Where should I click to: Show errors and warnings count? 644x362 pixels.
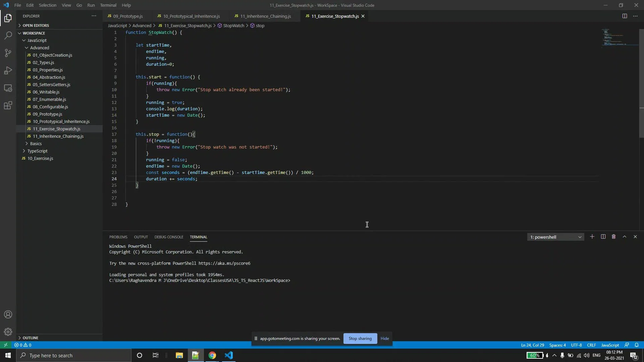coord(23,345)
